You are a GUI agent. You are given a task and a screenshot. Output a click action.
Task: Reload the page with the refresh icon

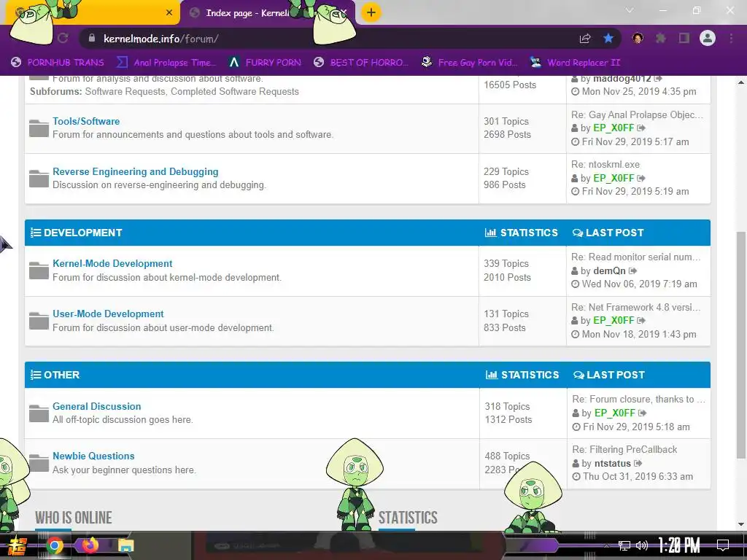[63, 39]
